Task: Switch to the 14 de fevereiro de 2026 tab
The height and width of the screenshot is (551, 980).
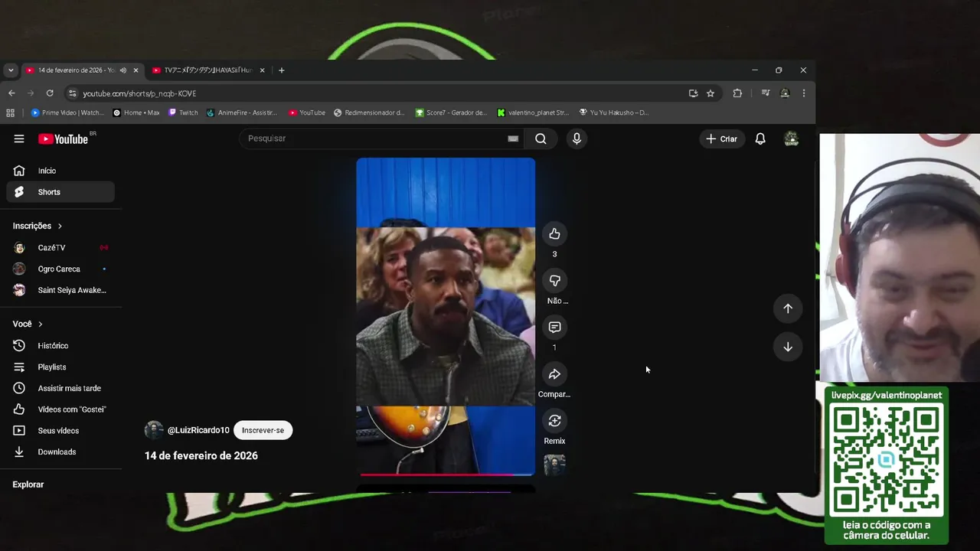Action: [x=81, y=70]
